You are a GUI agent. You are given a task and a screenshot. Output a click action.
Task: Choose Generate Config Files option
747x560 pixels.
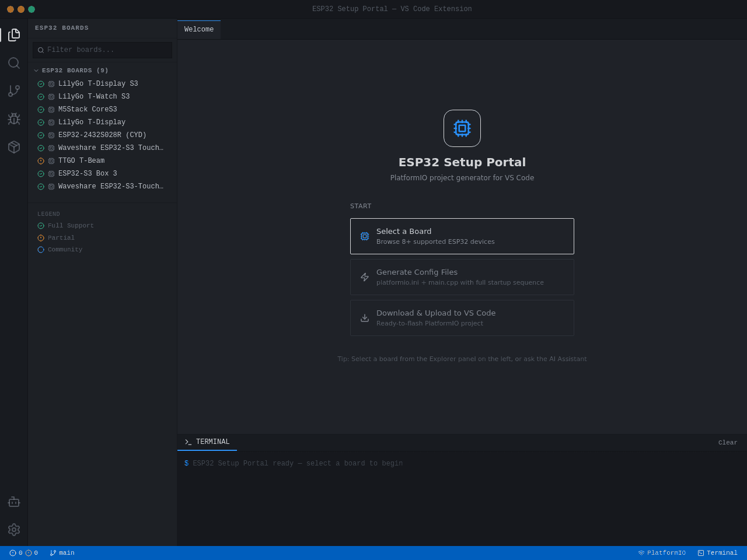pos(462,277)
